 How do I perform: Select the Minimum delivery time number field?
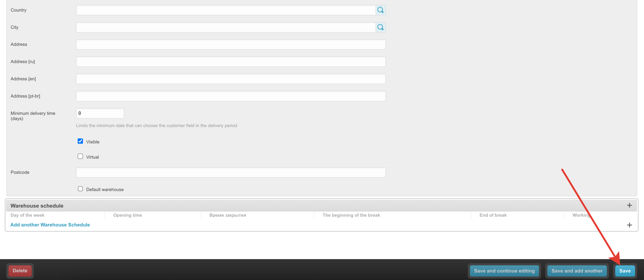tap(100, 113)
